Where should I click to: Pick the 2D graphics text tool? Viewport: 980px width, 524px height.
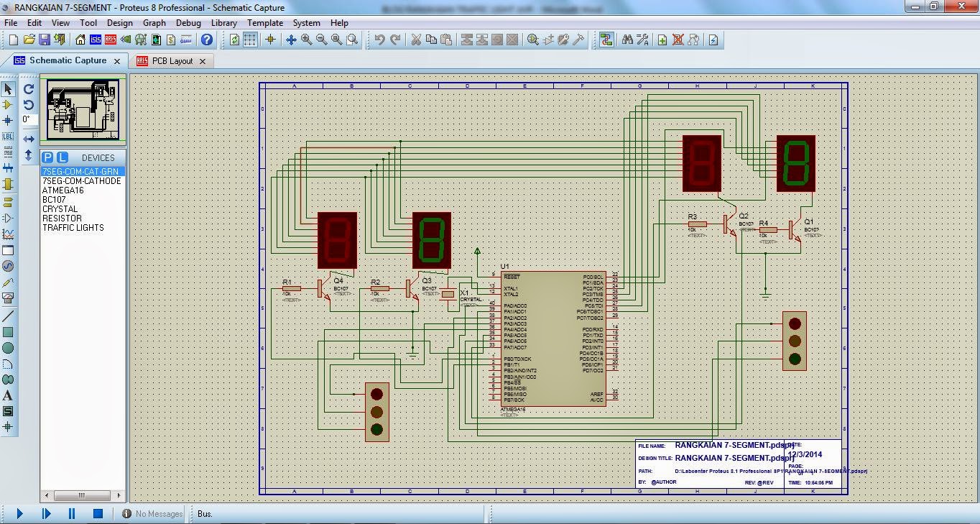pyautogui.click(x=9, y=395)
